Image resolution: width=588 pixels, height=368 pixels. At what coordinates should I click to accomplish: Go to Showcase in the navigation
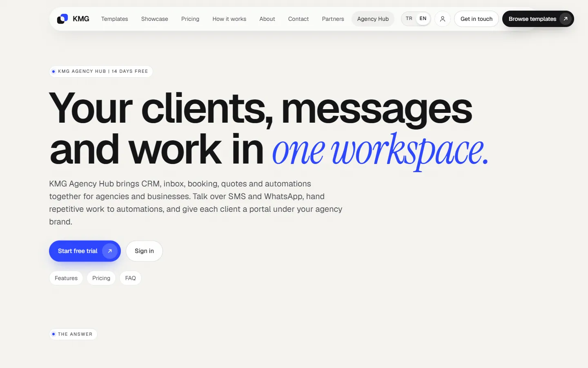(155, 19)
